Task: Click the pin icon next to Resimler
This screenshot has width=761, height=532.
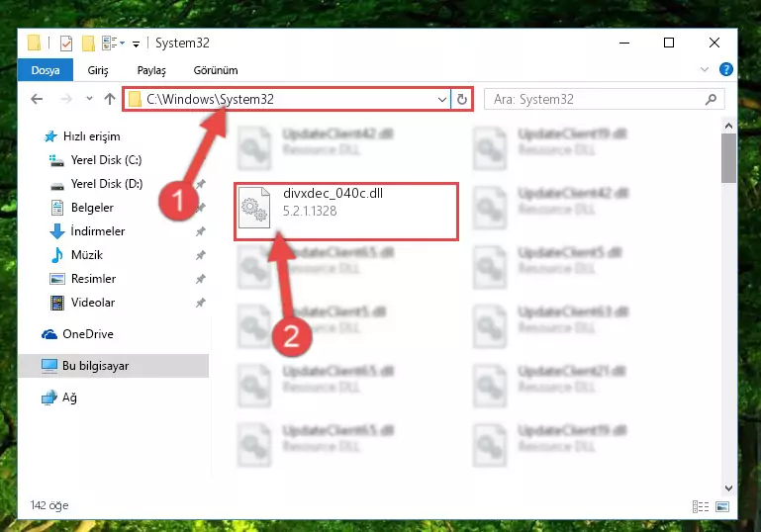Action: (201, 279)
